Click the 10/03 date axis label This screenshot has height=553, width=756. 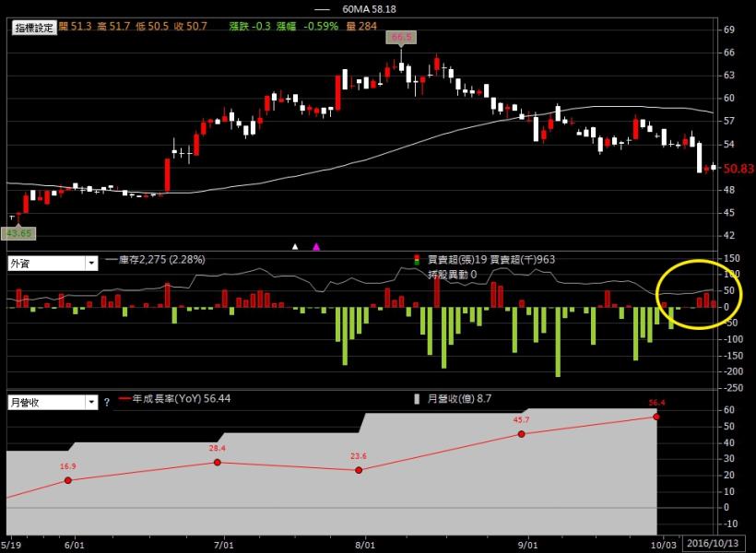(x=664, y=545)
